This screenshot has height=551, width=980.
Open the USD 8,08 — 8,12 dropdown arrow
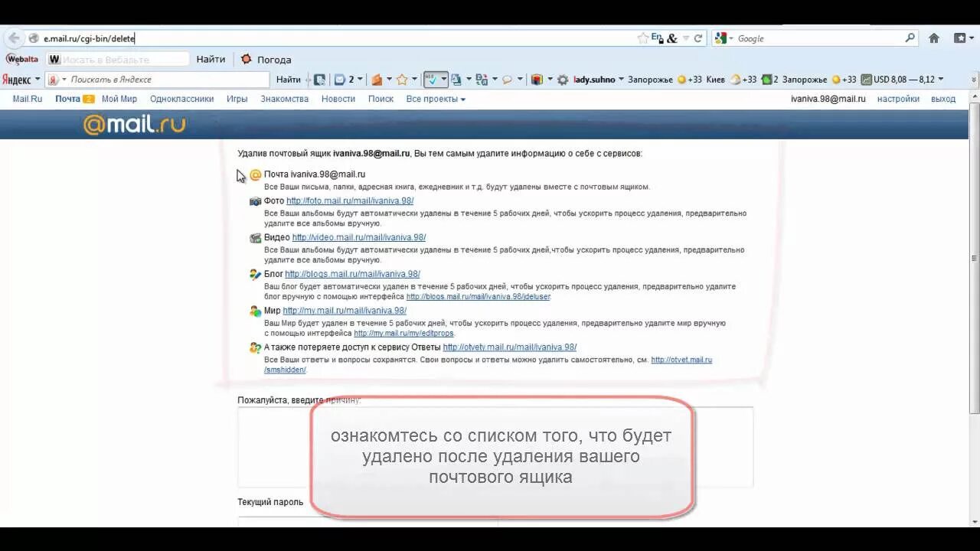(x=940, y=79)
